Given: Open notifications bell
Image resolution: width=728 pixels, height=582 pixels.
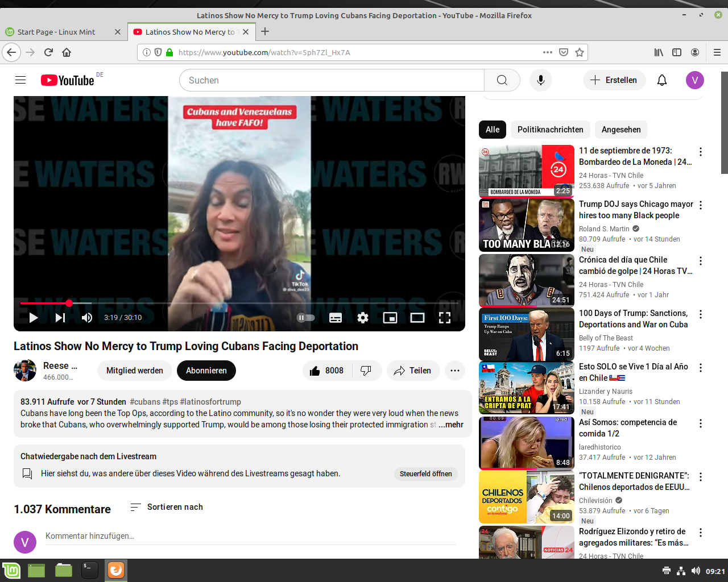Looking at the screenshot, I should click(x=662, y=80).
